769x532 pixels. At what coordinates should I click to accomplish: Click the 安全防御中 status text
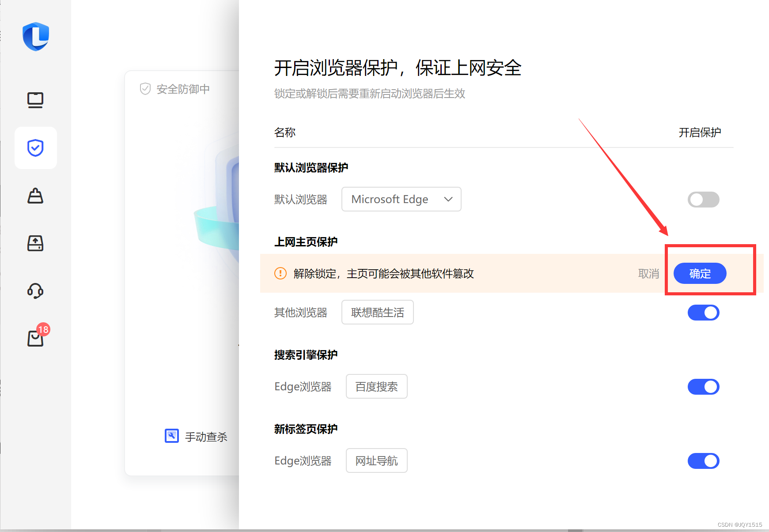[x=183, y=89]
